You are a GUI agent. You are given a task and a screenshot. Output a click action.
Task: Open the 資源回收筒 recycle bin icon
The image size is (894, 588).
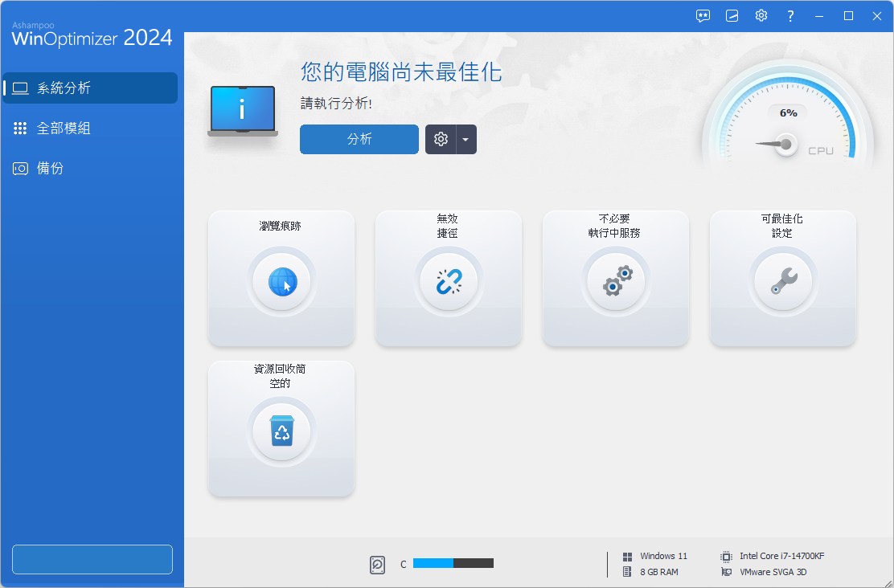(281, 431)
